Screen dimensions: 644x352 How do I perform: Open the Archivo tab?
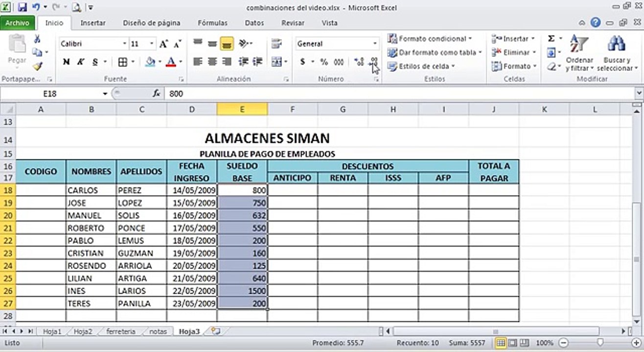coord(18,22)
